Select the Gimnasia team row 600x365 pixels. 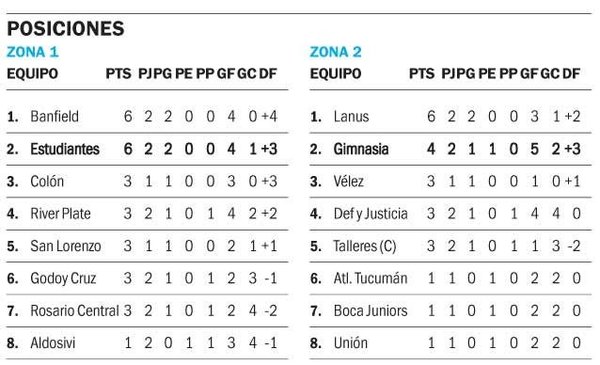(x=450, y=149)
